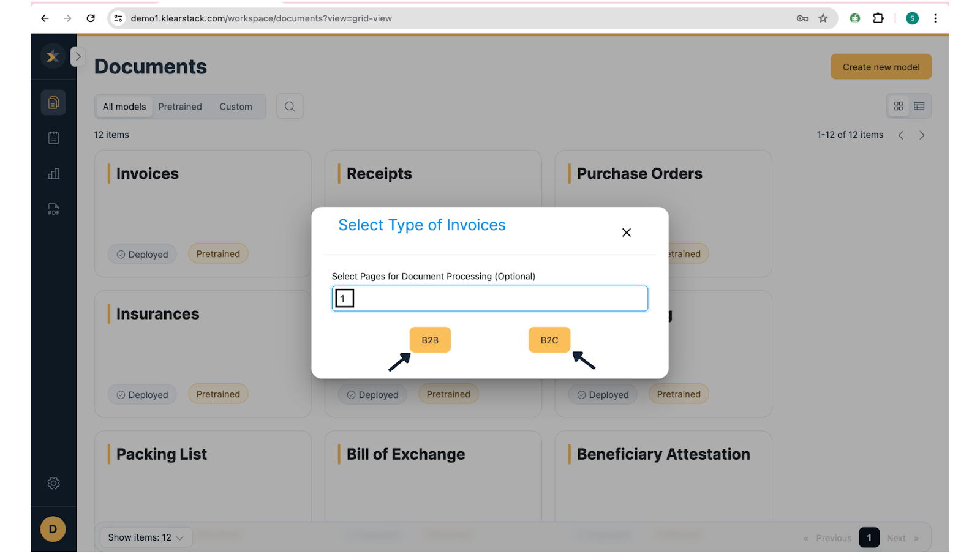Click Pretrained badge on Invoices card
The width and height of the screenshot is (980, 554).
point(218,254)
